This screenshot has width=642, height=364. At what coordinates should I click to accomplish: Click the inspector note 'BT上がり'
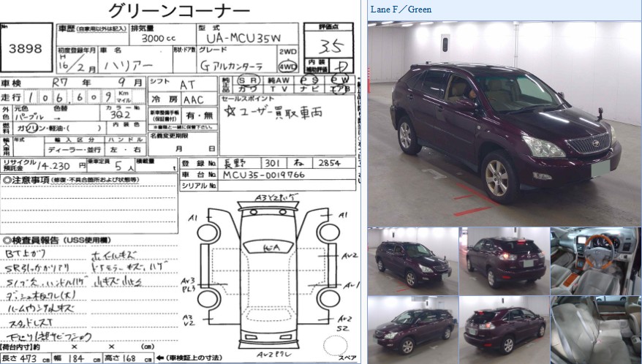[26, 254]
